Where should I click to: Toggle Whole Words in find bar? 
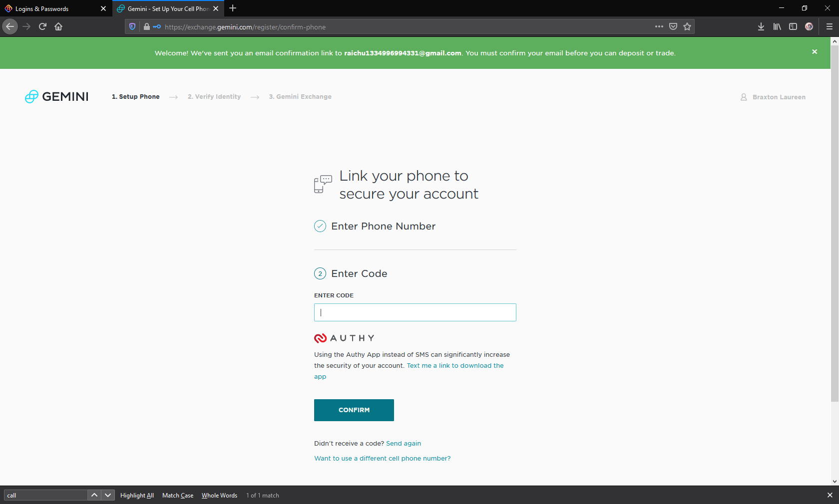pos(219,496)
